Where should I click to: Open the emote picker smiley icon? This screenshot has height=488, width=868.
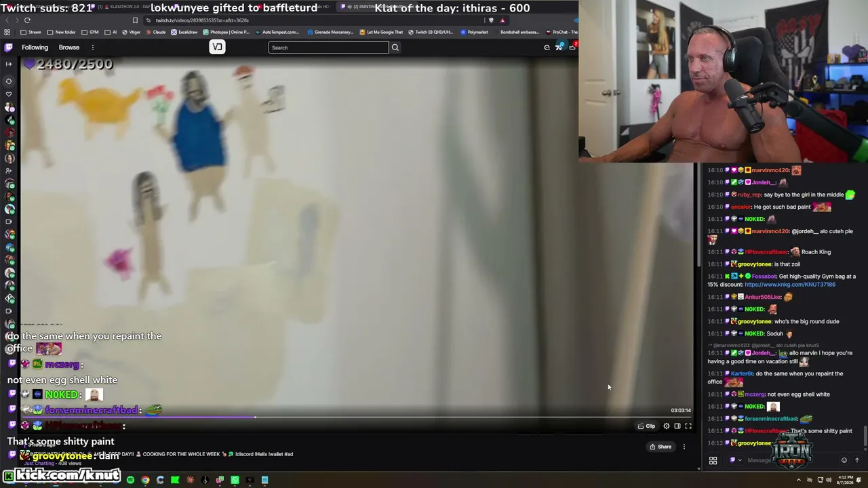(844, 460)
